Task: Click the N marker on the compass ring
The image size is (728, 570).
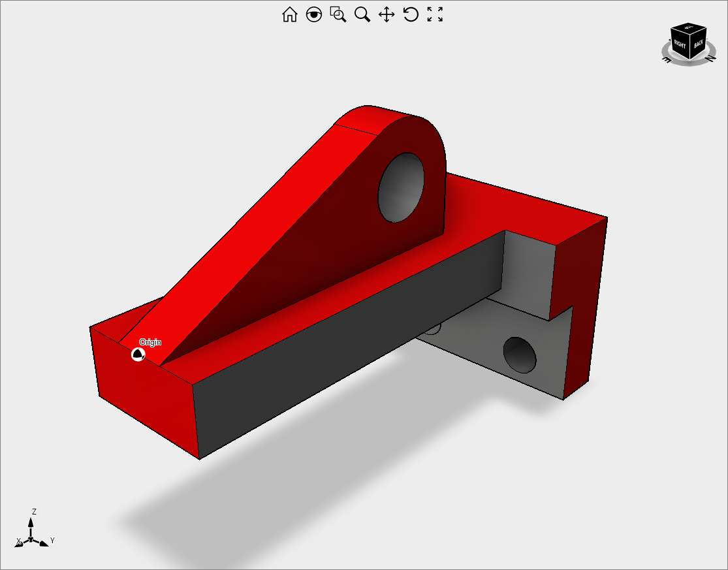Action: (x=709, y=58)
